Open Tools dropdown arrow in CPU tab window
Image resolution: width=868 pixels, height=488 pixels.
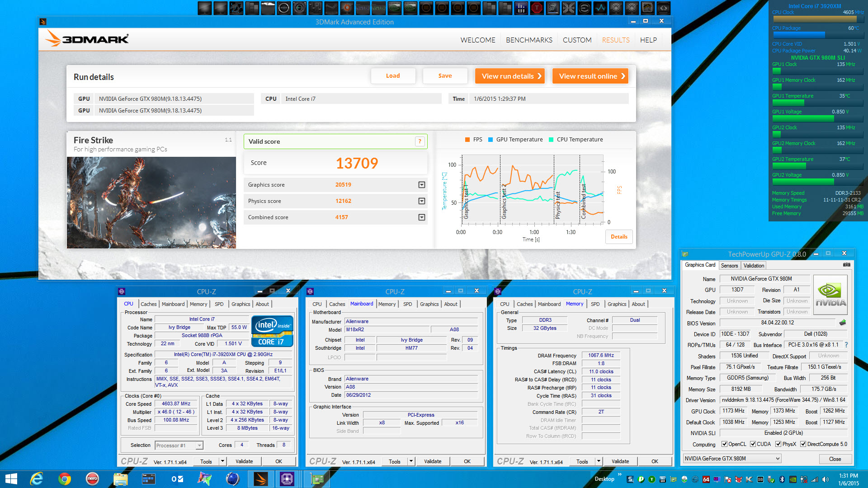pyautogui.click(x=222, y=461)
